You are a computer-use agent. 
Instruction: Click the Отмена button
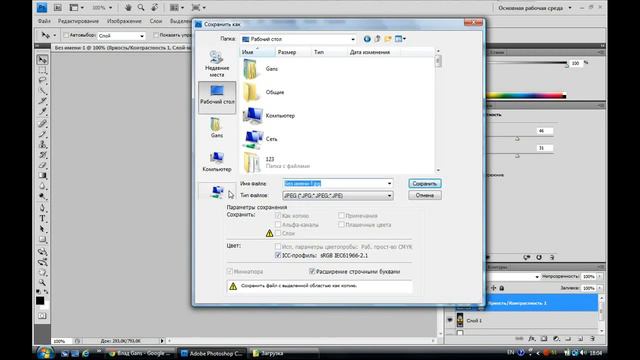point(424,195)
